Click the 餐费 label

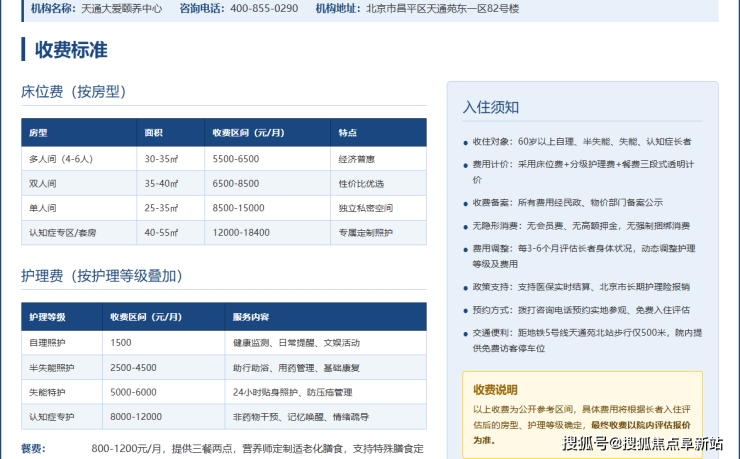(33, 448)
